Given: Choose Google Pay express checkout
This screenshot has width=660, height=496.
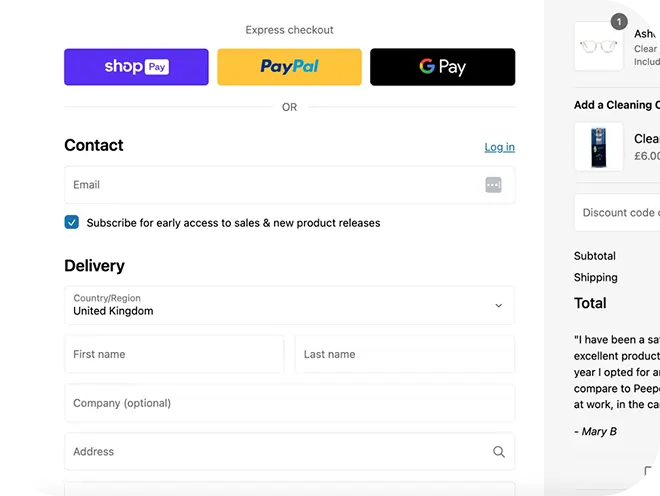Looking at the screenshot, I should 442,67.
